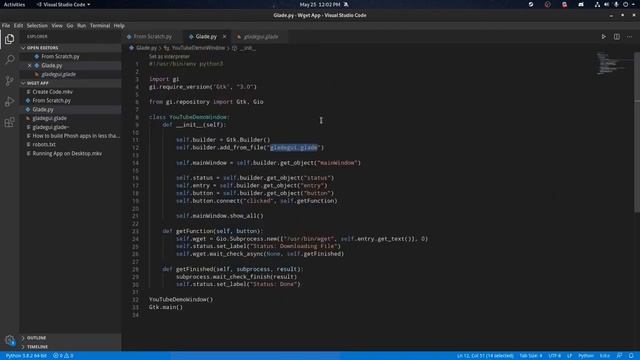Open the clock and calendar in top bar

(x=320, y=4)
